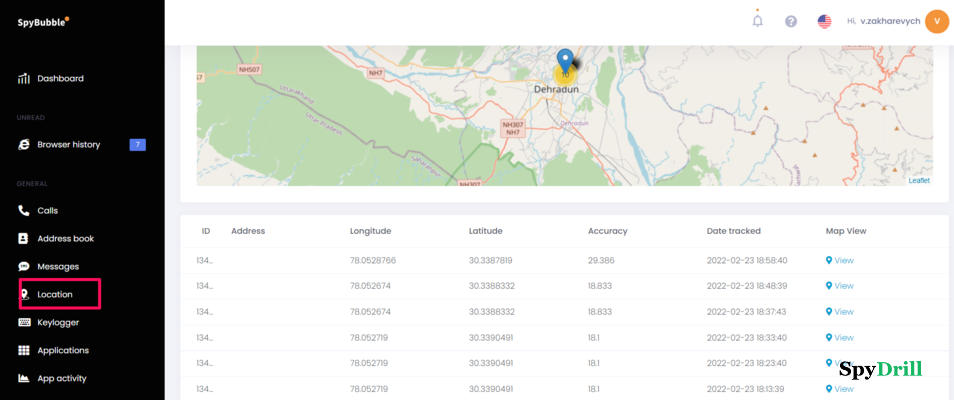This screenshot has width=954, height=400.
Task: Open Dashboard from the sidebar
Action: click(60, 78)
